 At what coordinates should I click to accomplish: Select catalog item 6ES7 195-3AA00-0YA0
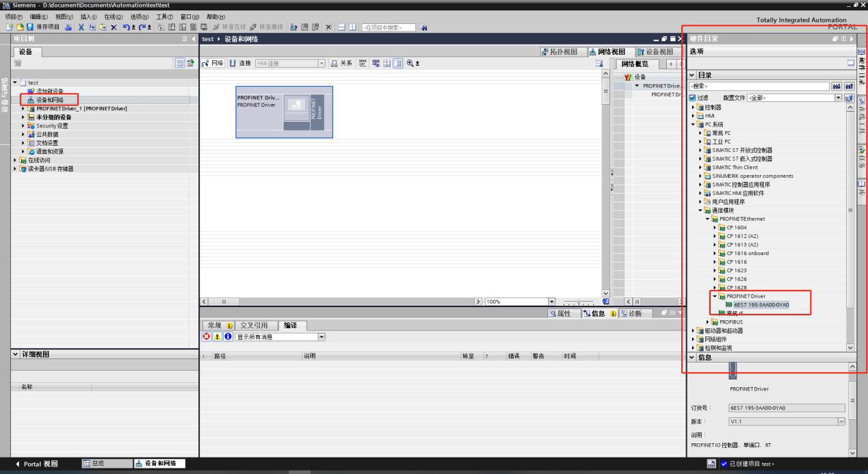pyautogui.click(x=761, y=304)
